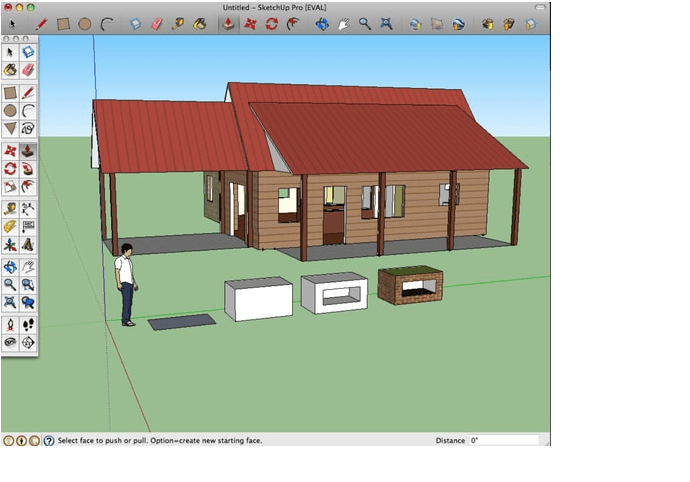Click the Section Plane tool
Viewport: 690px width, 482px height.
28,342
